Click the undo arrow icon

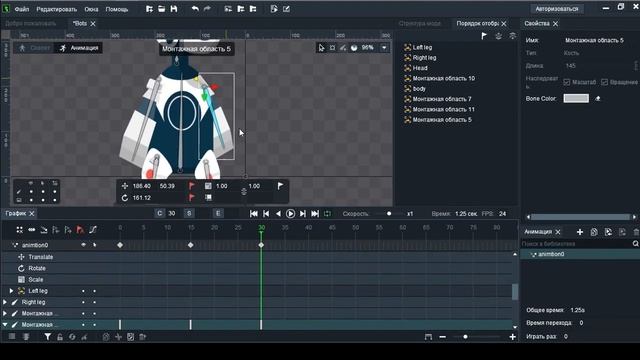tap(195, 9)
